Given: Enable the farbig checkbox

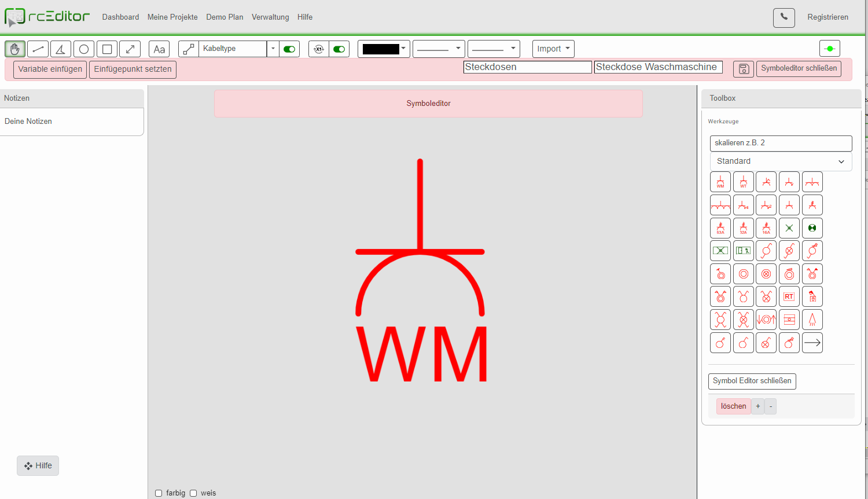Looking at the screenshot, I should coord(159,493).
